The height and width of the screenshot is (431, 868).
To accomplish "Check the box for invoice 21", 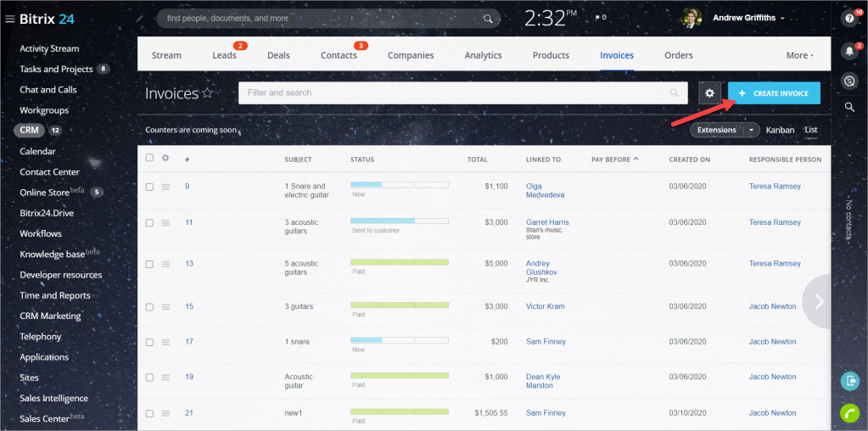I will tap(149, 413).
